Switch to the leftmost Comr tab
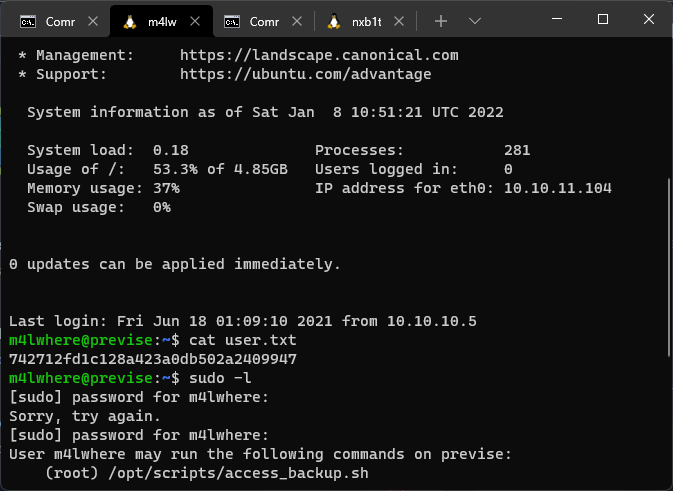Viewport: 673px width, 491px height. point(60,20)
